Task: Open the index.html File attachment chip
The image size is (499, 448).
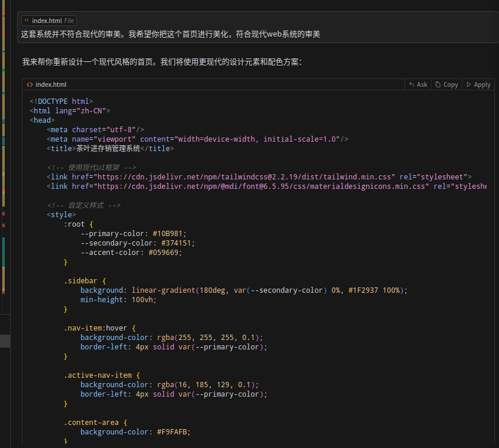Action: tap(49, 21)
